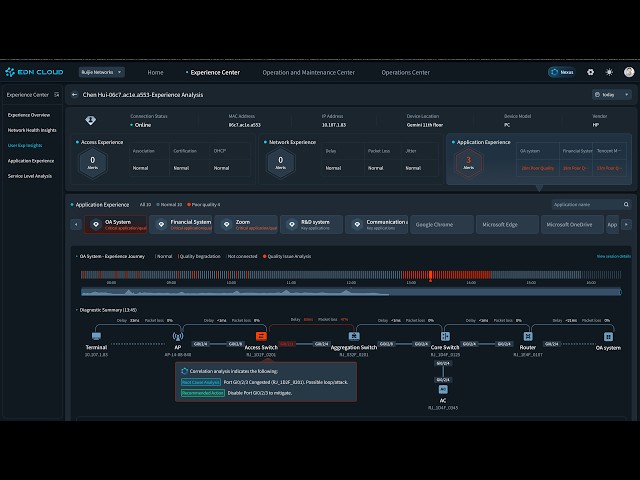Click the Online connection status
Image resolution: width=640 pixels, height=480 pixels.
pyautogui.click(x=141, y=125)
